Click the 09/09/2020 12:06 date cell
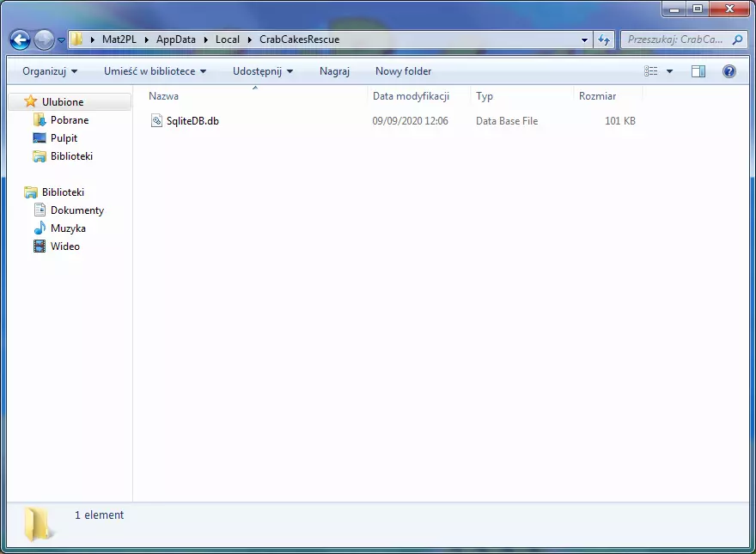Viewport: 756px width, 554px height. point(411,121)
